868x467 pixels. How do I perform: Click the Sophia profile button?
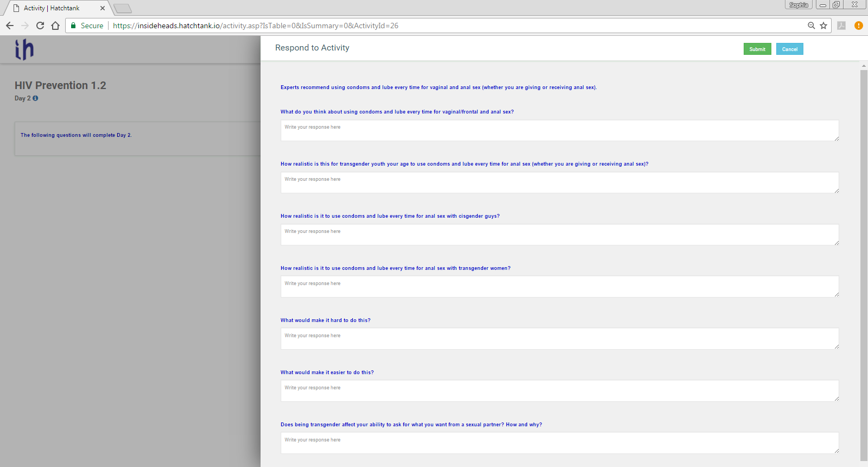click(799, 5)
